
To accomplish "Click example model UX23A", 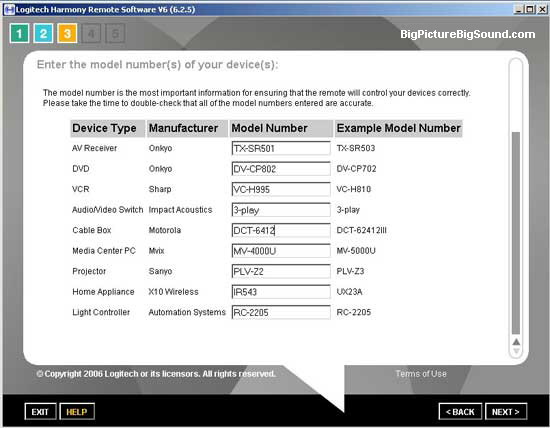I will click(x=349, y=292).
